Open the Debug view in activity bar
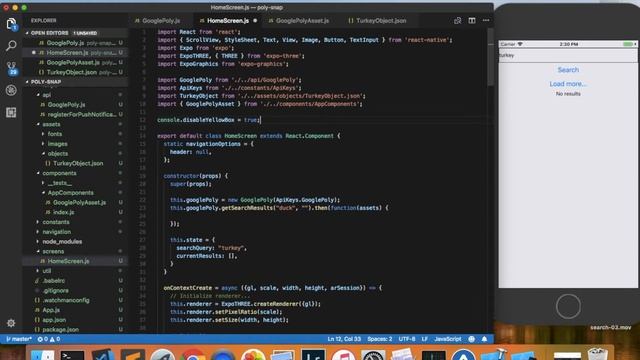The width and height of the screenshot is (640, 360). pyautogui.click(x=11, y=90)
